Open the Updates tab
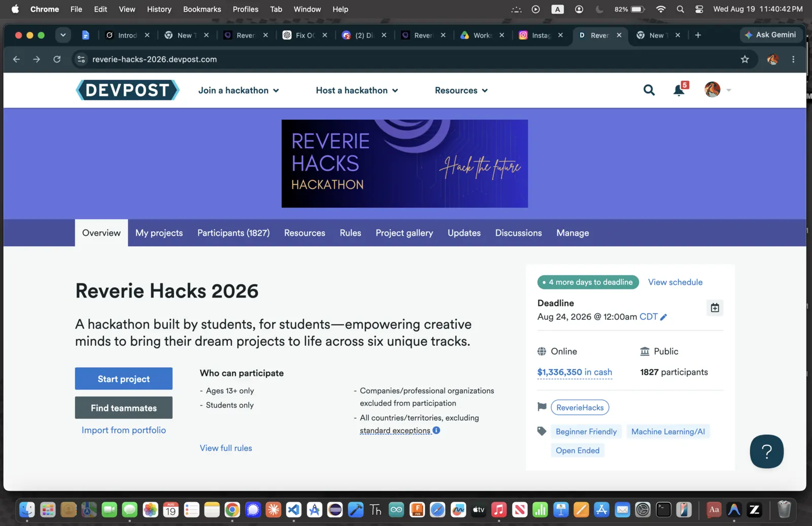The width and height of the screenshot is (812, 526). [x=464, y=233]
